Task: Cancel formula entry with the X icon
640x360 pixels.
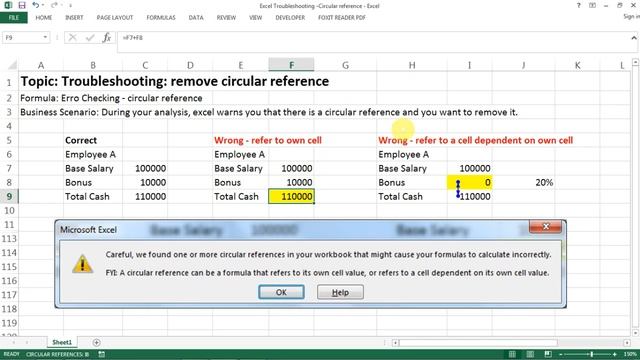Action: tap(73, 38)
